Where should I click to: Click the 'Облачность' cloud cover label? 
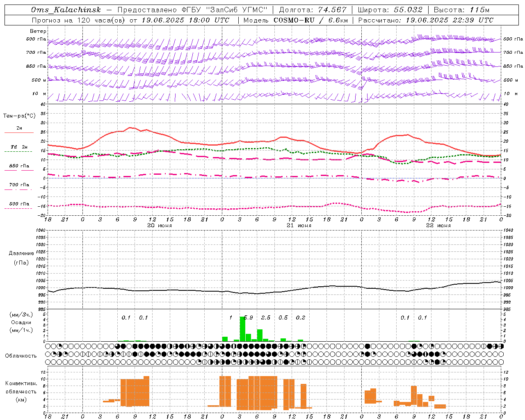pos(21,356)
